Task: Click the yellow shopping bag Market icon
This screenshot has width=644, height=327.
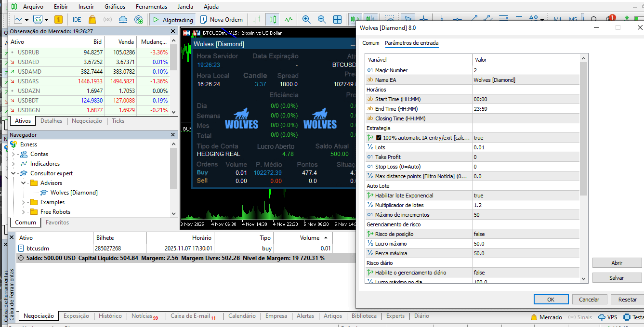Action: coord(92,20)
